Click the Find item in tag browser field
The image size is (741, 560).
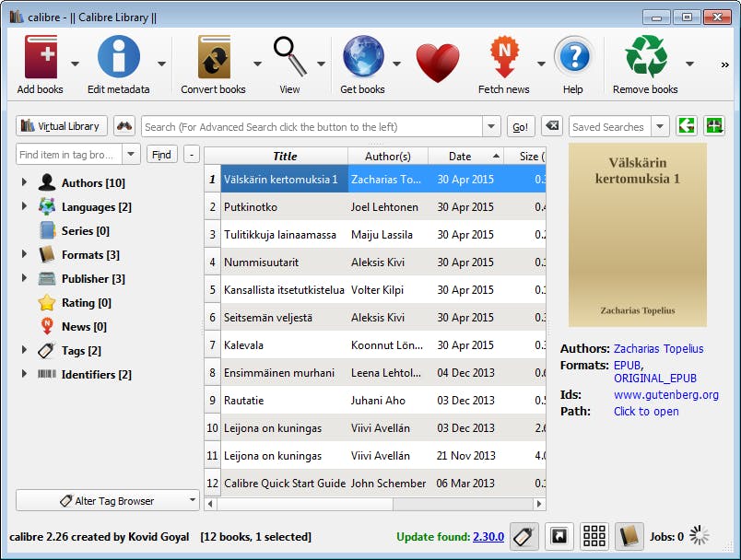pos(69,155)
